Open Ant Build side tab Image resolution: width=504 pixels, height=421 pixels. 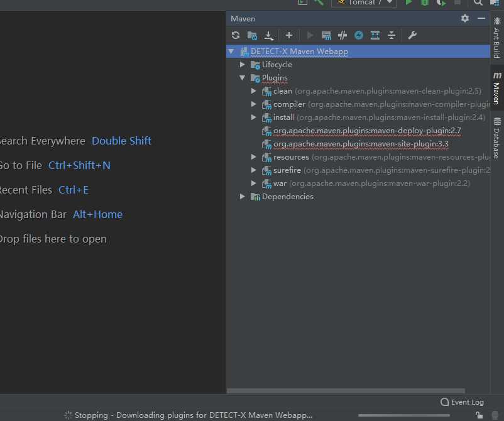pyautogui.click(x=496, y=37)
